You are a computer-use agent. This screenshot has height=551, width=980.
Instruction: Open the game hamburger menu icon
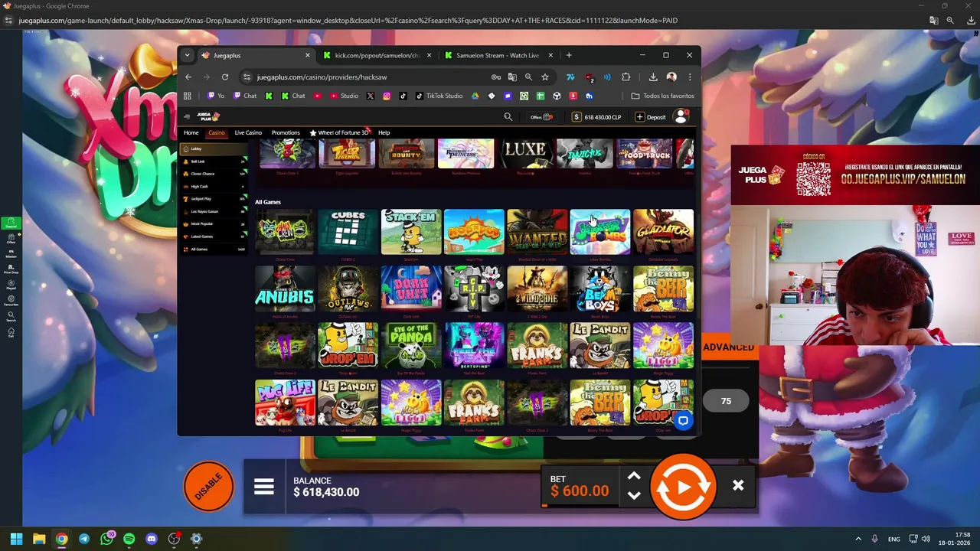coord(264,487)
